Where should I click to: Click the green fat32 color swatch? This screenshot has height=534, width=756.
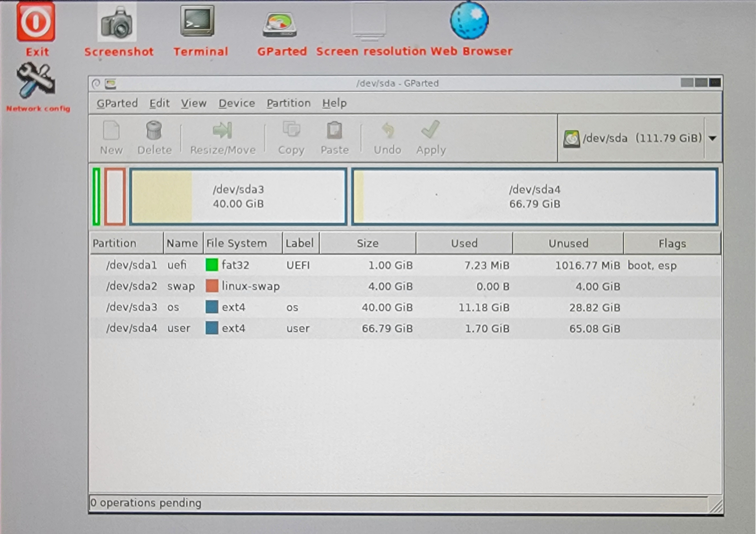click(212, 265)
